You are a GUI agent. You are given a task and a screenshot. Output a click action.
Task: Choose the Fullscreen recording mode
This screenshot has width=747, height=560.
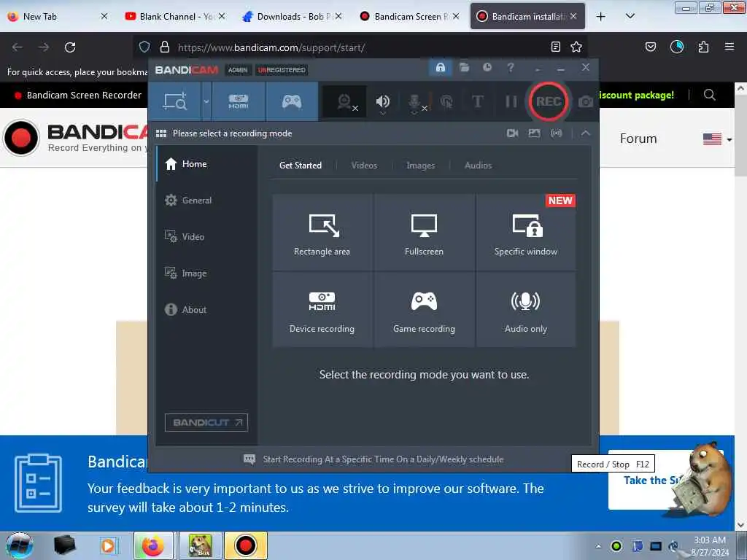pos(424,232)
